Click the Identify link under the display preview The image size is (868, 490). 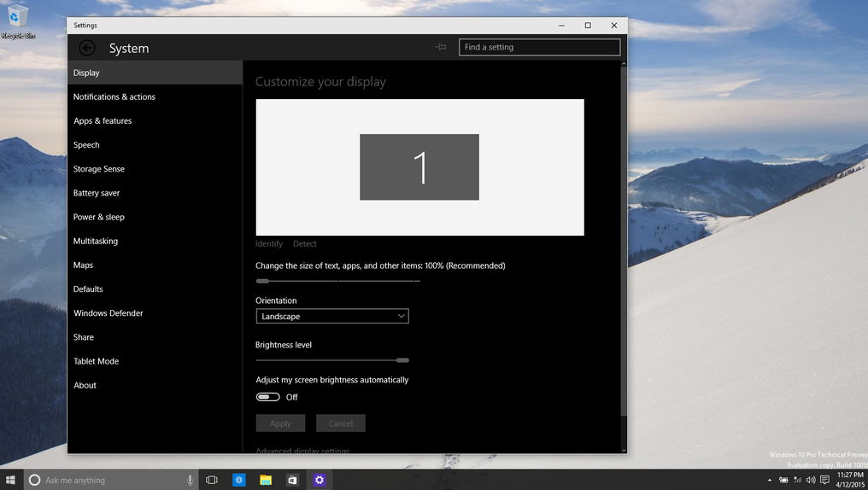click(269, 244)
